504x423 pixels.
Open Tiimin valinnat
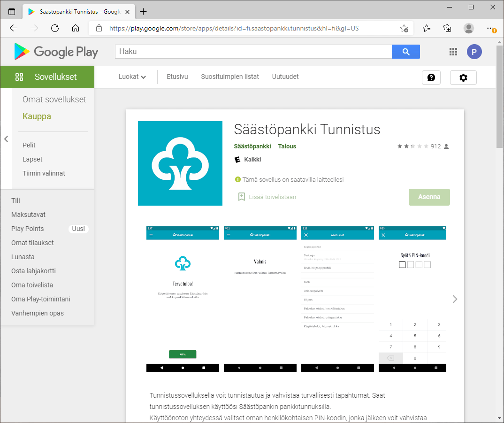click(44, 173)
